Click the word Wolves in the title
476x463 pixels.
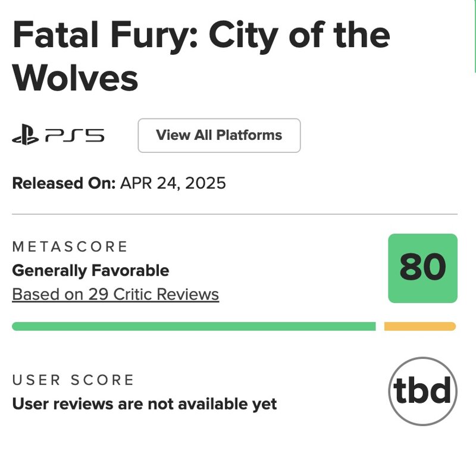click(x=76, y=78)
